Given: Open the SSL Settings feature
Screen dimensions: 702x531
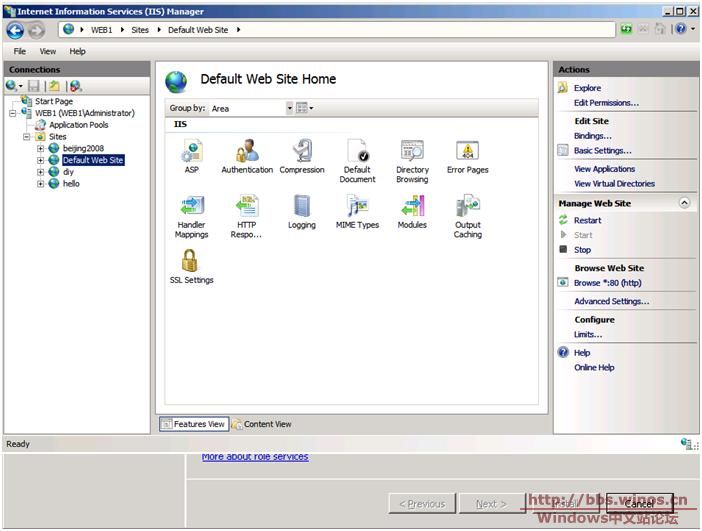Looking at the screenshot, I should (x=191, y=267).
